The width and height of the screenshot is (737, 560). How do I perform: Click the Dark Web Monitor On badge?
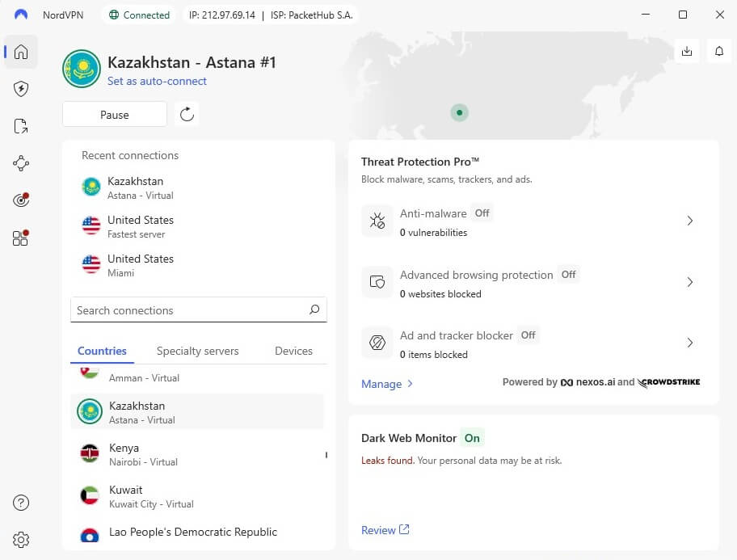pos(472,438)
